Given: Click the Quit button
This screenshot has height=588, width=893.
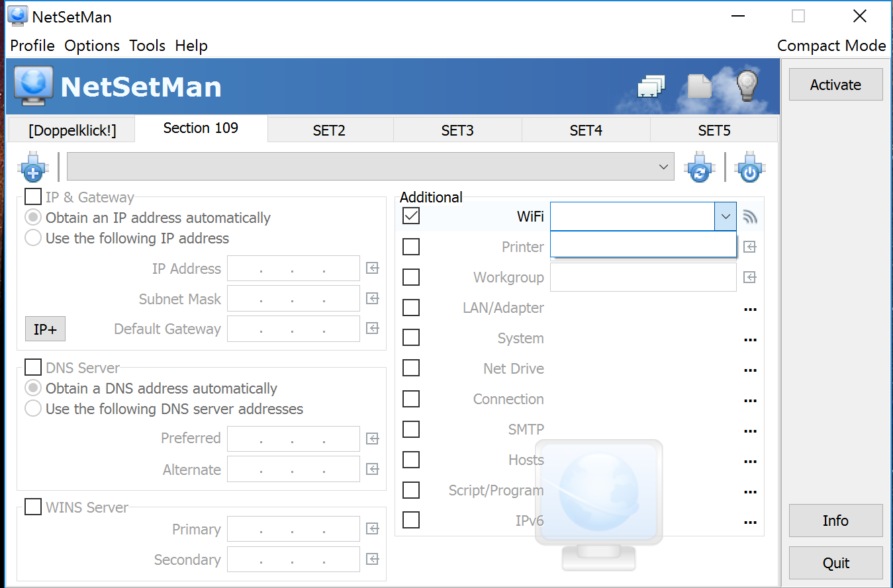Looking at the screenshot, I should (835, 563).
